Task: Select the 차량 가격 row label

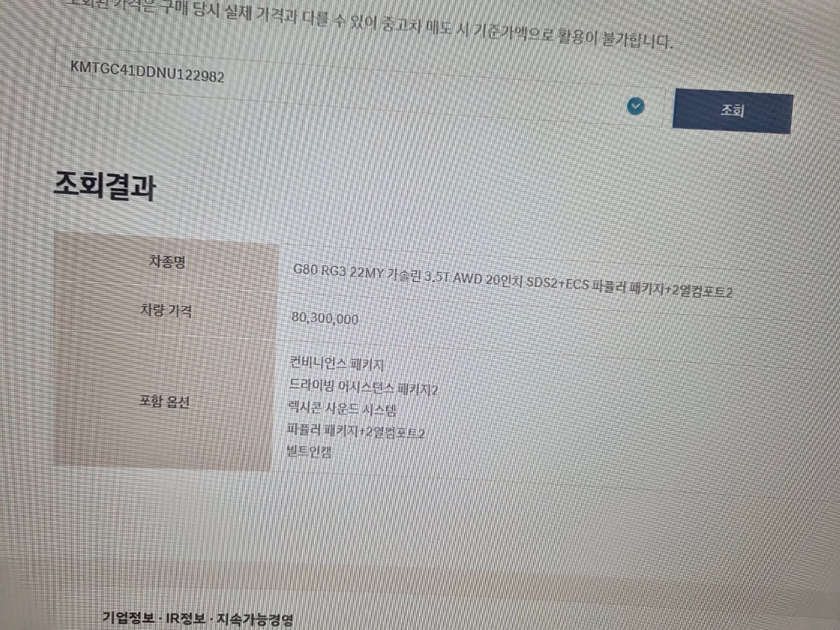Action: pyautogui.click(x=166, y=310)
